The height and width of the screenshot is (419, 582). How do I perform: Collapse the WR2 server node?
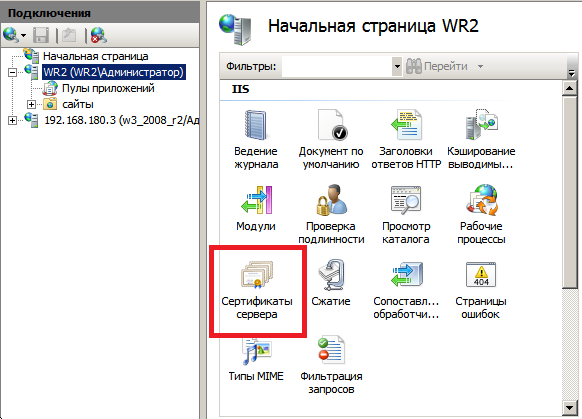[x=12, y=72]
